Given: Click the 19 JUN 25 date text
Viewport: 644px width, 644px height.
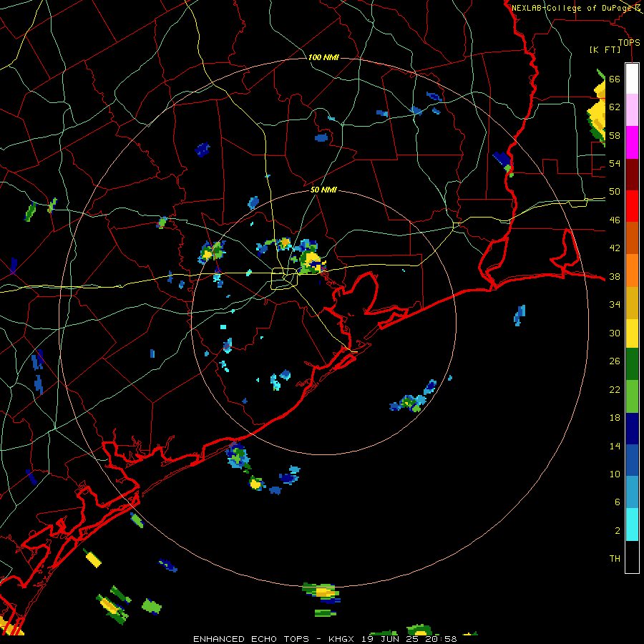Looking at the screenshot, I should 391,639.
